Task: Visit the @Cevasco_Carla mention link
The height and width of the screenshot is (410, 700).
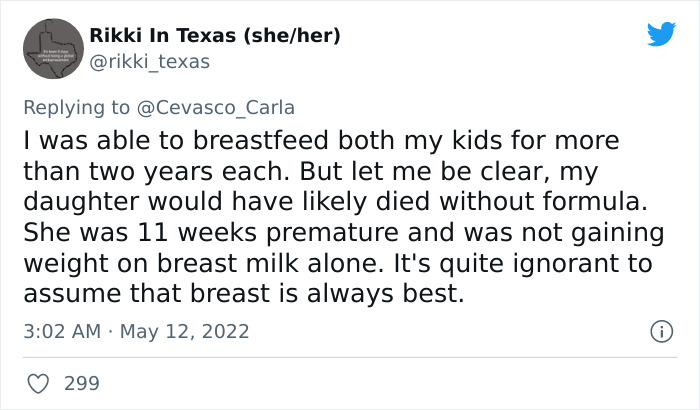Action: pyautogui.click(x=218, y=108)
